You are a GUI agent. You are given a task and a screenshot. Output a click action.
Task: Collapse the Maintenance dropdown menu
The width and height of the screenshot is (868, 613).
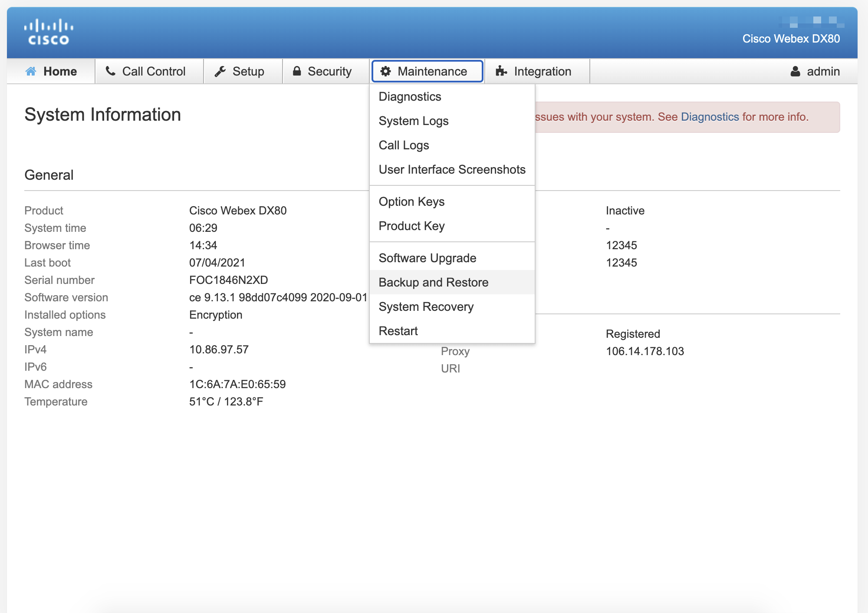[x=427, y=71]
